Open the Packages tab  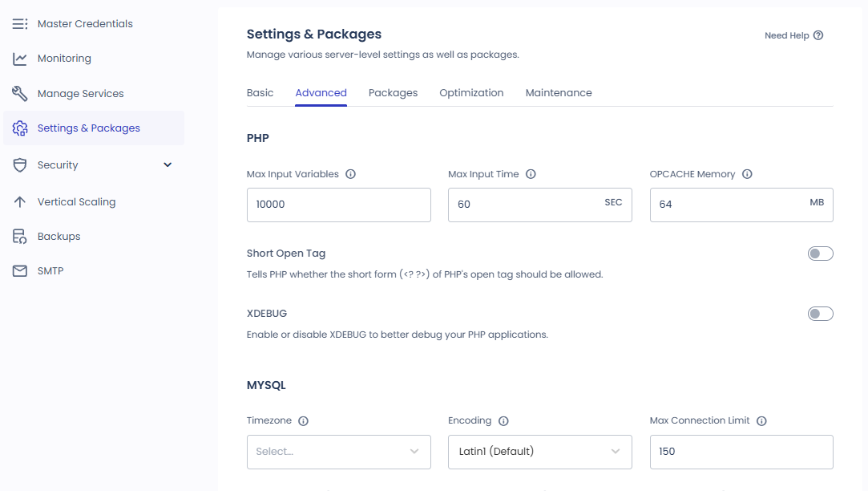point(393,92)
